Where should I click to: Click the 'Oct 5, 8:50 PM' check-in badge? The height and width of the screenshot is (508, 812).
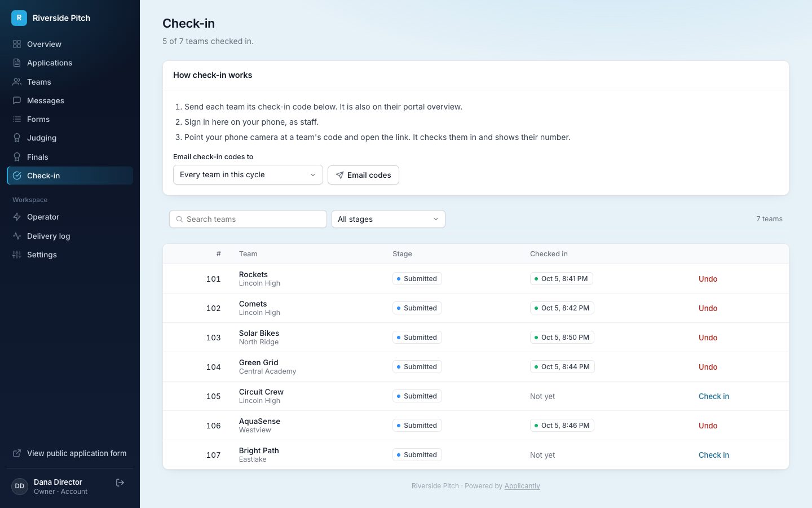click(562, 338)
